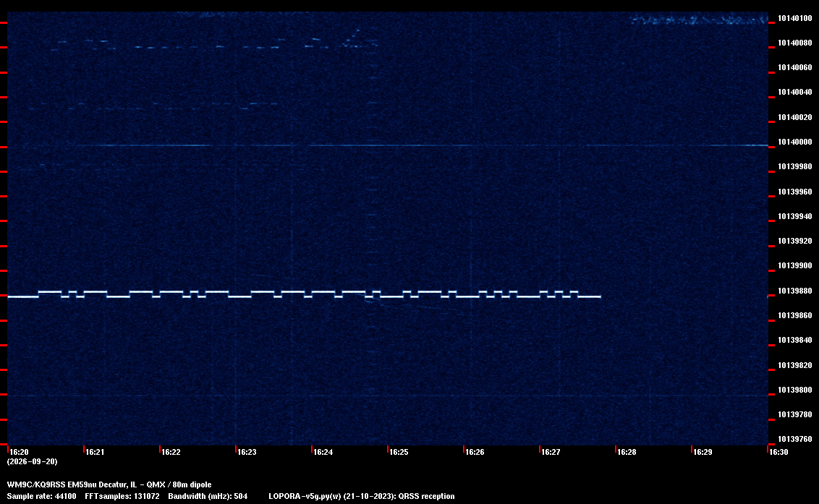Select the 10139880 frequency label
The height and width of the screenshot is (504, 819).
click(794, 291)
